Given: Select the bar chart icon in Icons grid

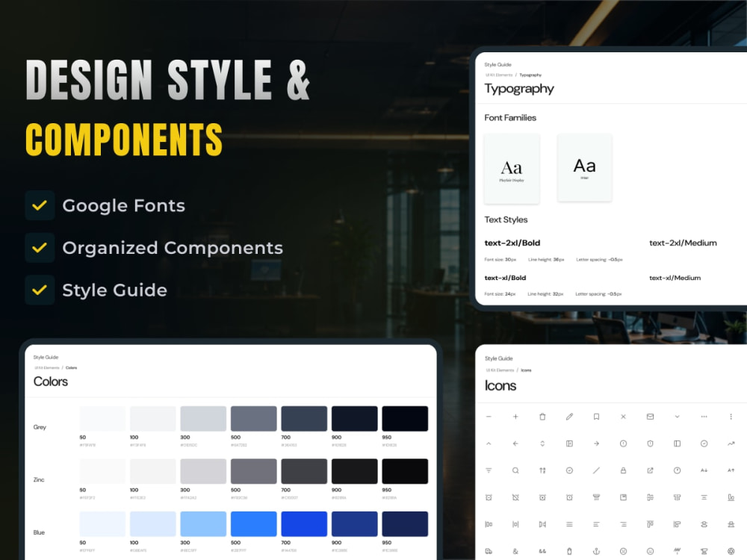Looking at the screenshot, I should [x=731, y=497].
